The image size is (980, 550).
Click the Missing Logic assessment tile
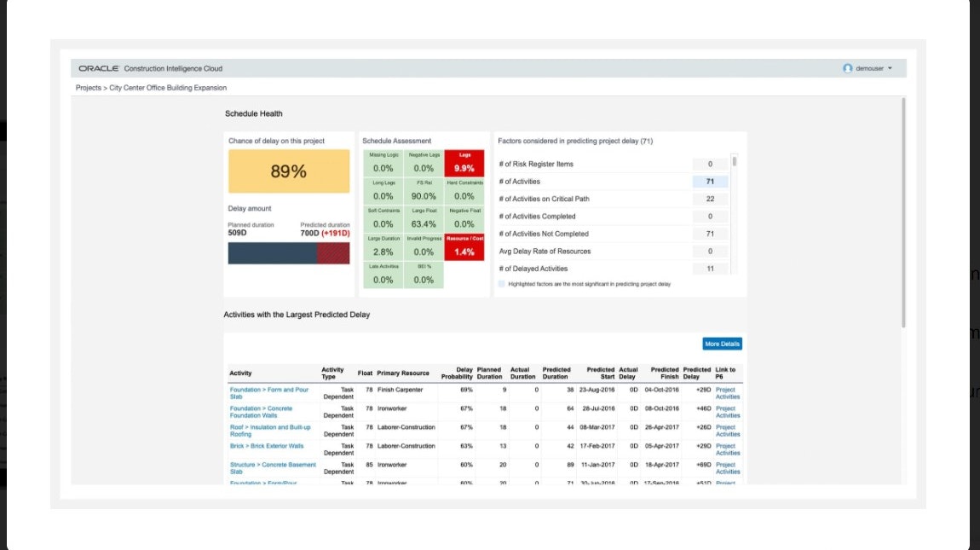382,162
